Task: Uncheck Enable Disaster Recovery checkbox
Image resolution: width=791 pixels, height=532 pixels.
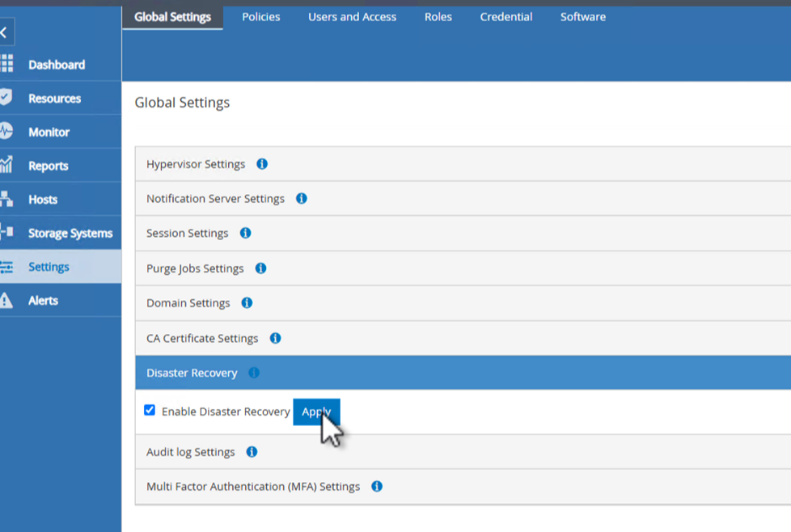Action: pos(150,410)
